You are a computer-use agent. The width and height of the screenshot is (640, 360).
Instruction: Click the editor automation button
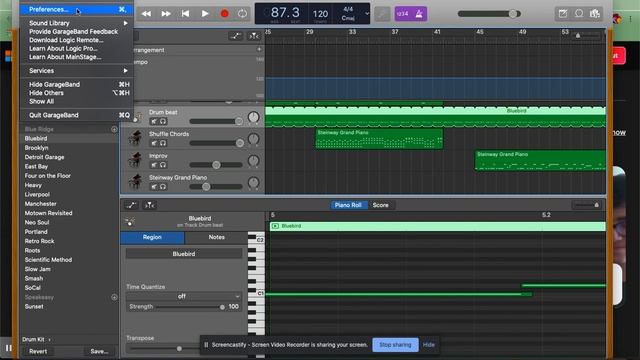point(131,205)
